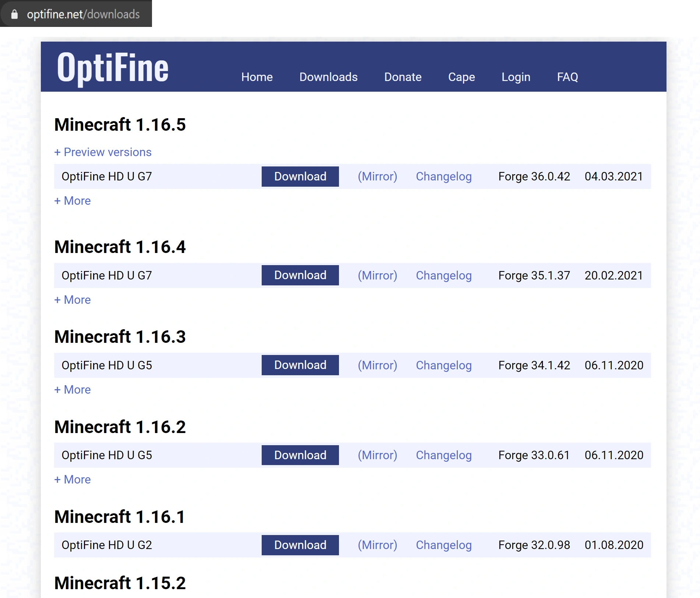Expand More under Minecraft 1.16.4
700x598 pixels.
[72, 300]
